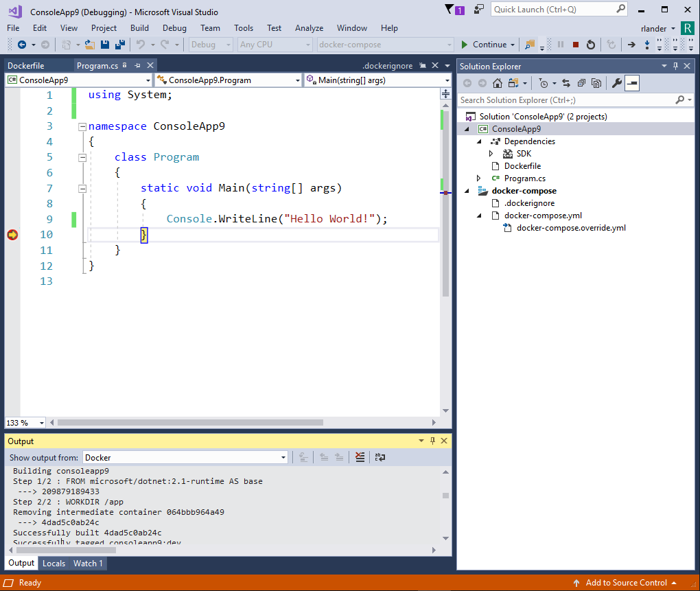The image size is (700, 591).
Task: Open the docker-compose startup project dropdown
Action: pyautogui.click(x=385, y=45)
